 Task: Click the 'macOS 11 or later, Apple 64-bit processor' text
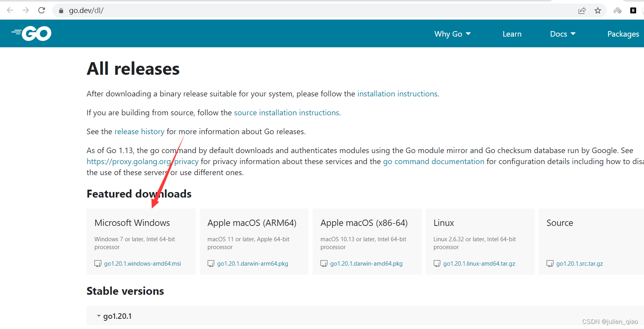[x=248, y=243]
